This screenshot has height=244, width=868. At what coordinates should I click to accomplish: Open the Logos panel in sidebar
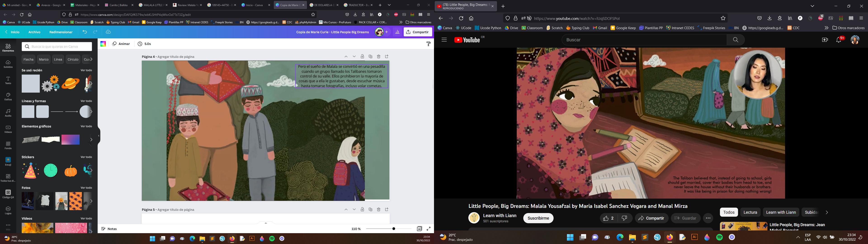pyautogui.click(x=8, y=210)
